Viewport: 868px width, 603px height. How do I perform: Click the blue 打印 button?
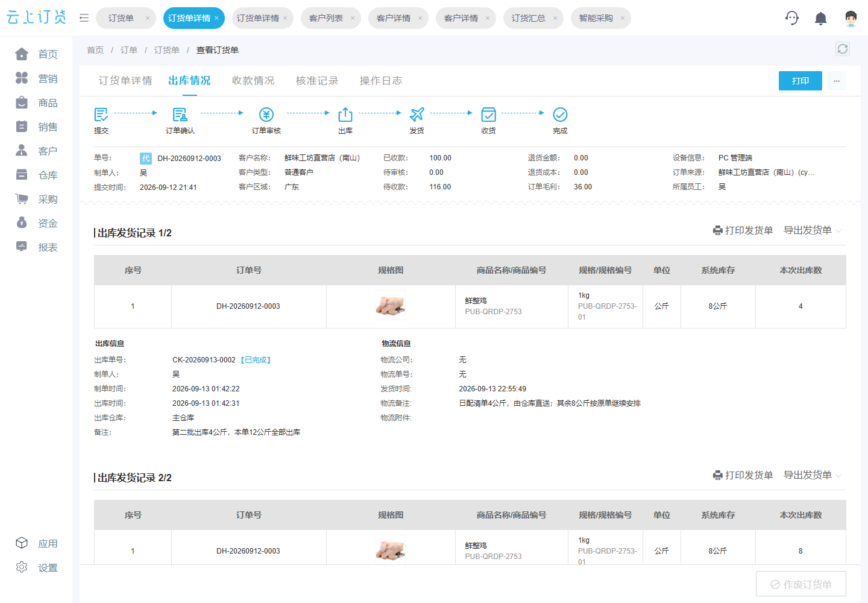(x=800, y=81)
